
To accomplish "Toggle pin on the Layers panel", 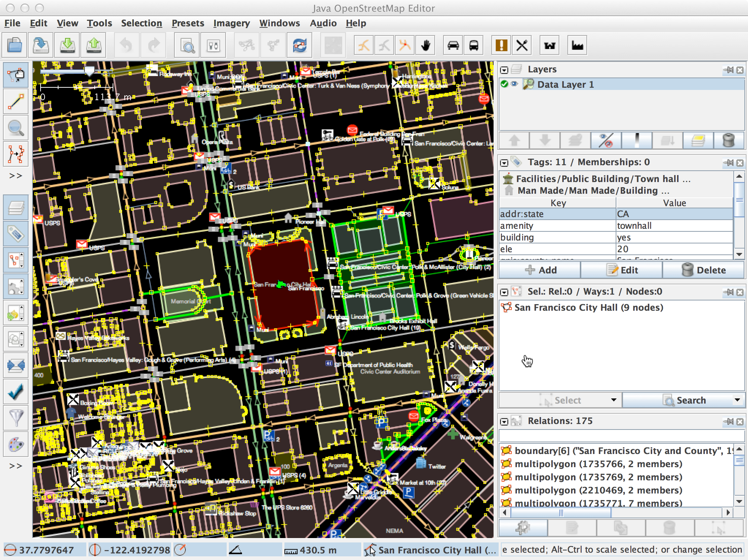I will 729,70.
